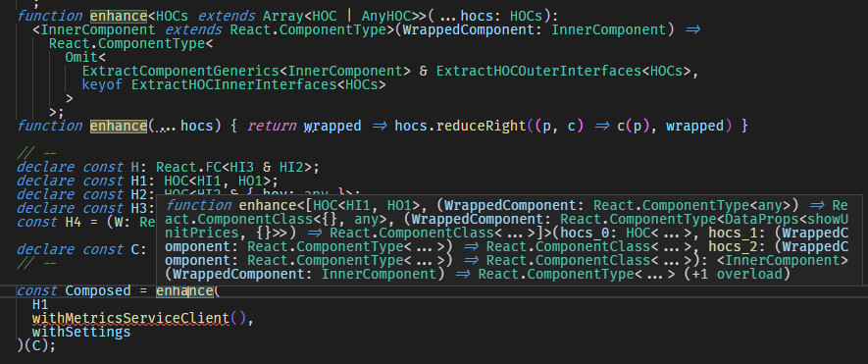Click the reduceRight method call

(481, 126)
